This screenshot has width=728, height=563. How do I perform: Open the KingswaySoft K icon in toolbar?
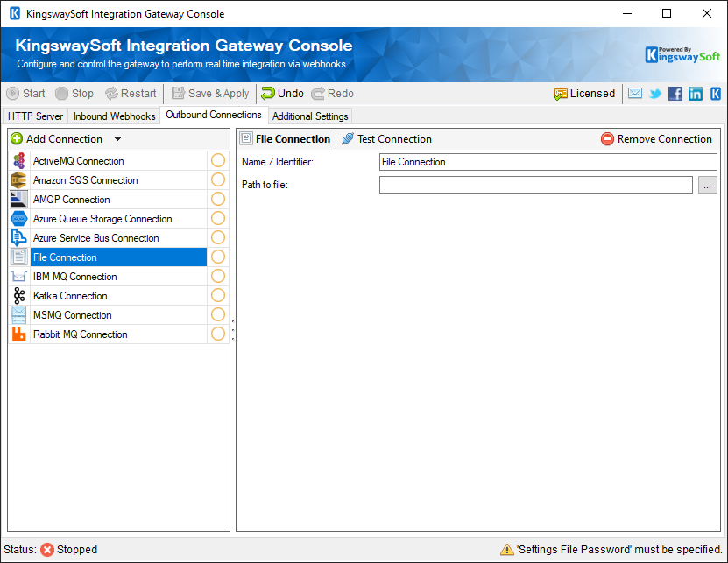click(716, 94)
